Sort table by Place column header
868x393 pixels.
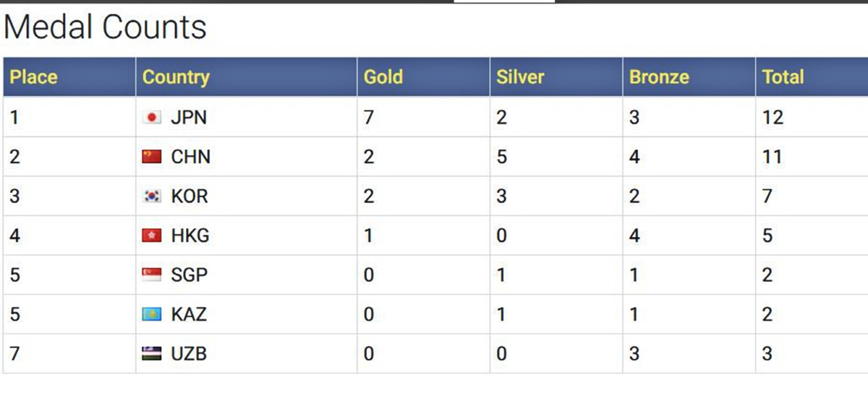pyautogui.click(x=33, y=77)
